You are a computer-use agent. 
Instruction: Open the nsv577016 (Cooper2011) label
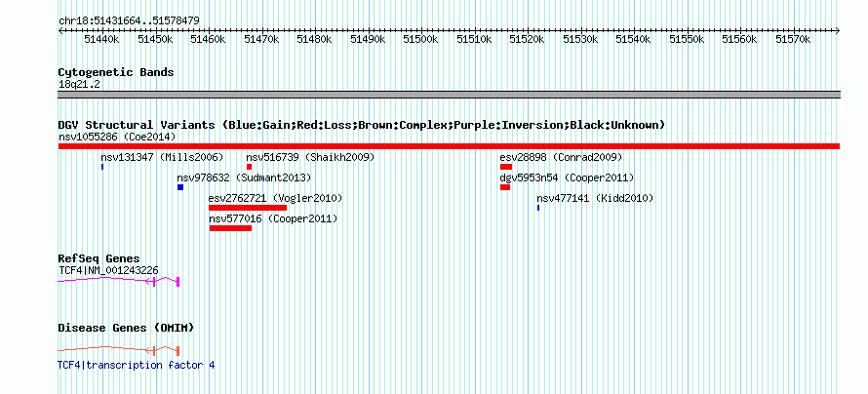tap(273, 218)
